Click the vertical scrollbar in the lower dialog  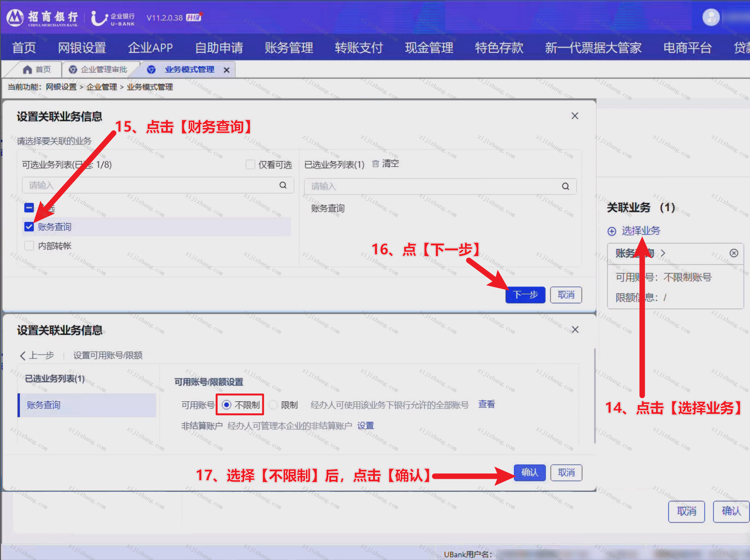[x=595, y=396]
